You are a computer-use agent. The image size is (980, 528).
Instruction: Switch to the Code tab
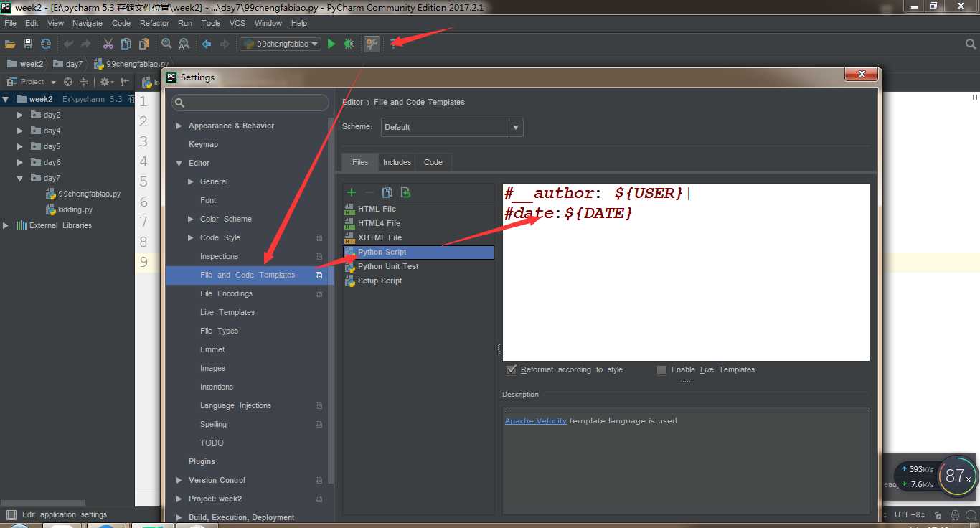433,162
